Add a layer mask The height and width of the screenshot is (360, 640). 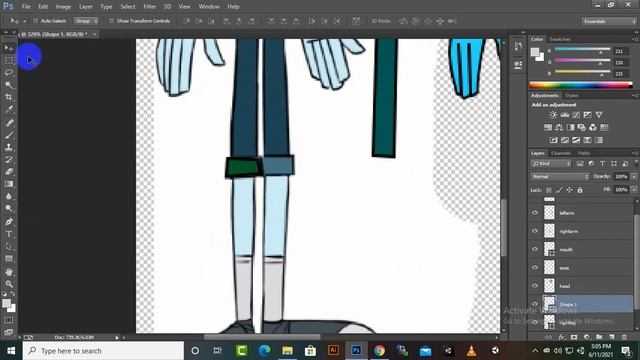point(574,337)
